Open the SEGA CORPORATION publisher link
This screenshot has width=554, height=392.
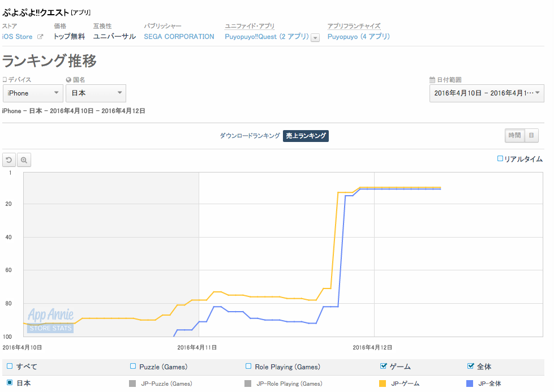tap(179, 37)
